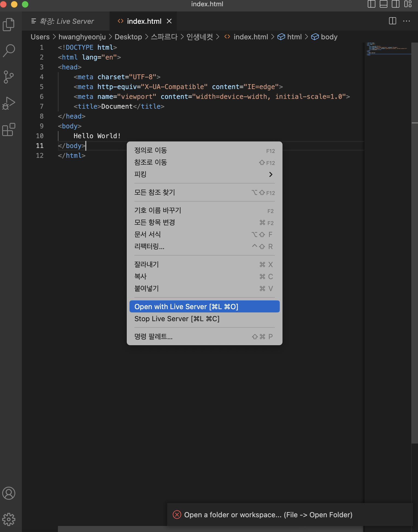Click the closing </html> tag
The image size is (418, 532).
[x=72, y=156]
